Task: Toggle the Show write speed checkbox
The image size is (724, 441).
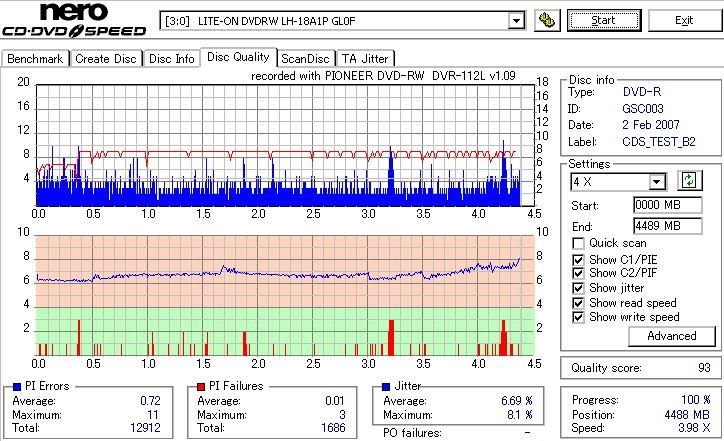Action: click(578, 317)
